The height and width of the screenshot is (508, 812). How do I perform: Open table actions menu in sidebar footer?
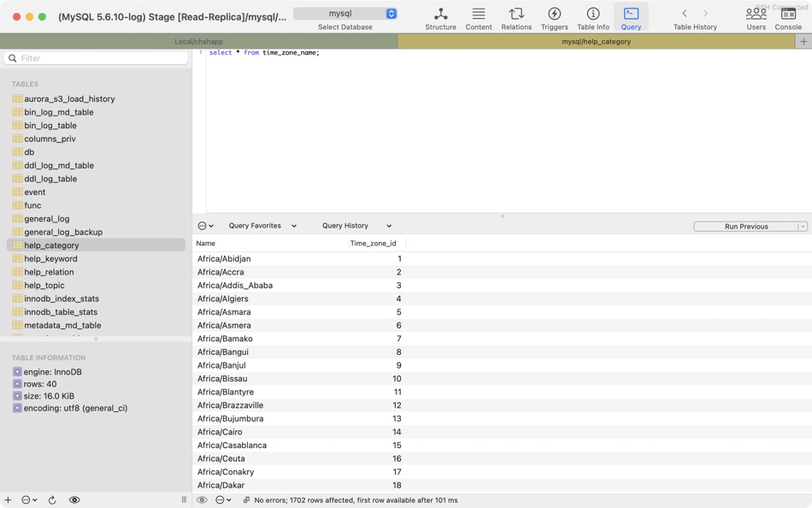point(29,499)
